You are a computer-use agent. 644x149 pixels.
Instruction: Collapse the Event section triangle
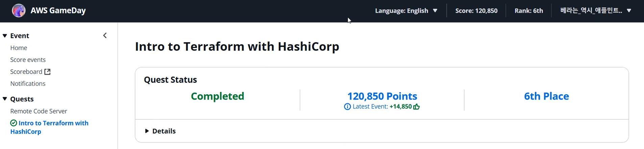pyautogui.click(x=5, y=36)
